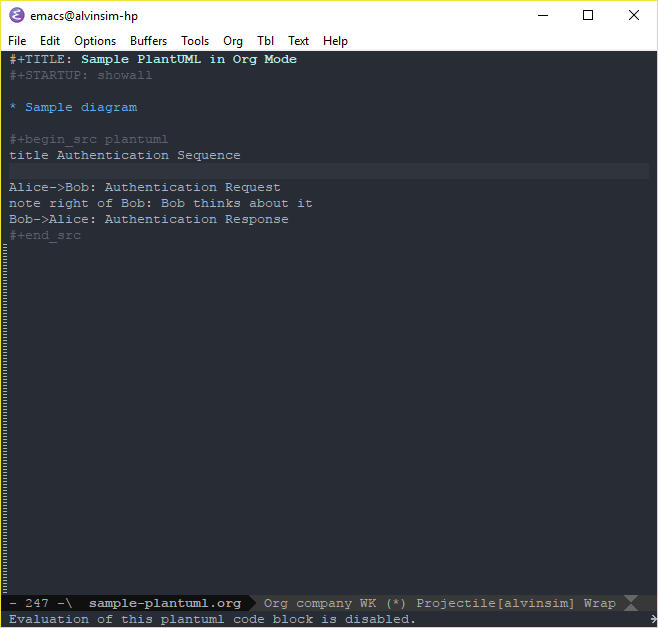Screen dimensions: 658x628
Task: Collapse the Sample diagram heading star
Action: pos(13,107)
